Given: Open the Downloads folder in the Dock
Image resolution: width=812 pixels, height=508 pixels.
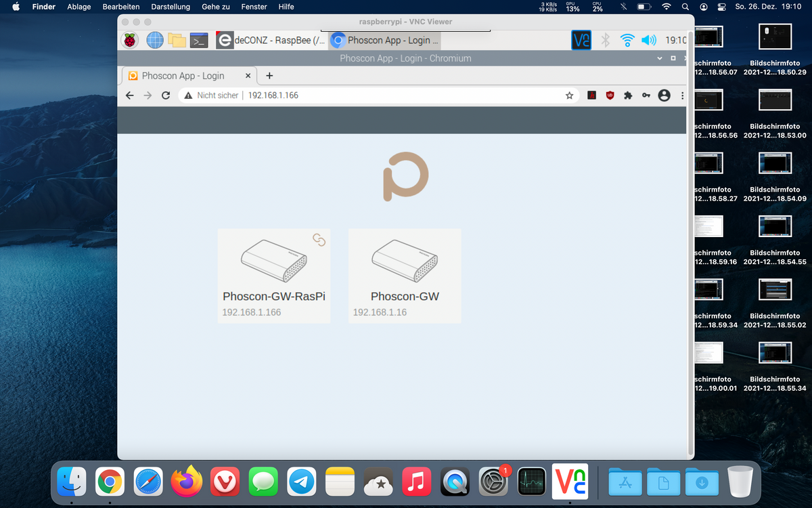Looking at the screenshot, I should point(702,482).
